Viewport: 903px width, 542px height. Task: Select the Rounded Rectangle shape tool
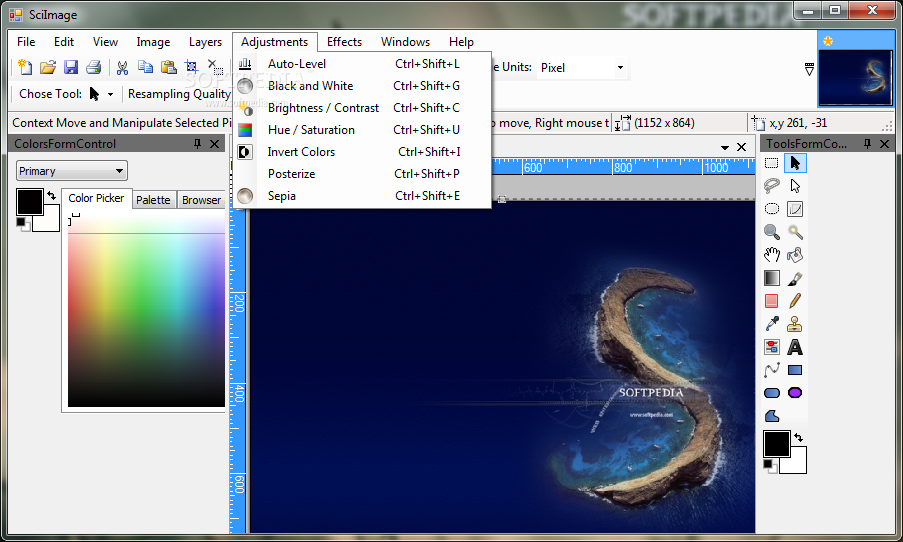pos(772,393)
